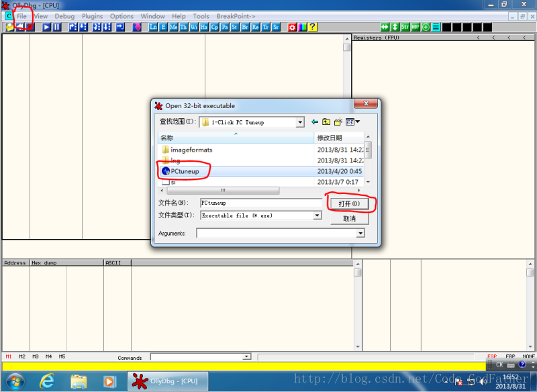Open Windows Explorer from the taskbar
This screenshot has height=392, width=537.
click(79, 381)
